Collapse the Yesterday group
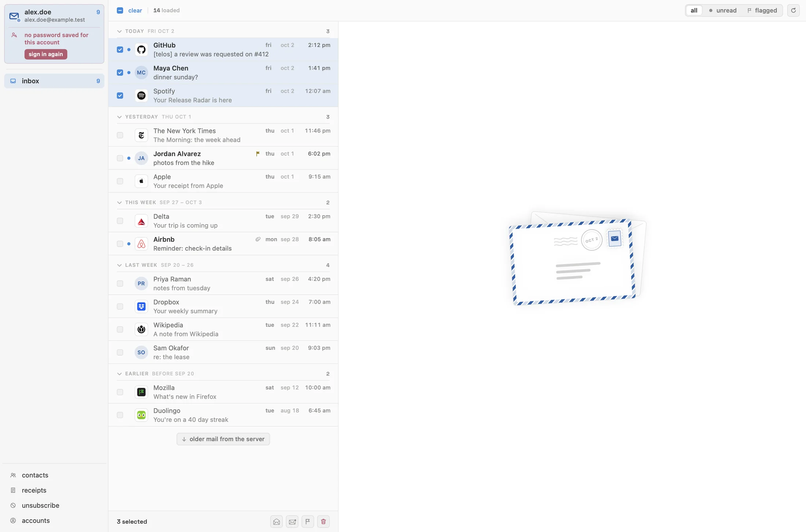This screenshot has height=532, width=806. (119, 117)
